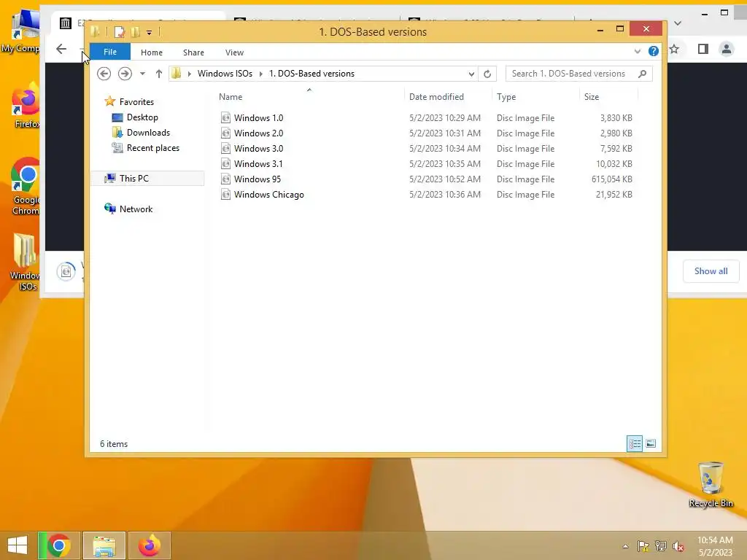The image size is (747, 560).
Task: Open Explorer Help question mark
Action: click(x=653, y=51)
